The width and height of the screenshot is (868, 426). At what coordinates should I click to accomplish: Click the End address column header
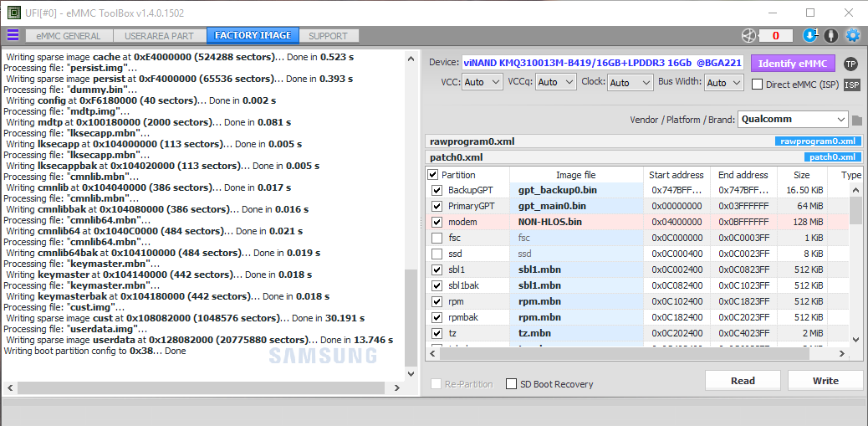pos(743,174)
